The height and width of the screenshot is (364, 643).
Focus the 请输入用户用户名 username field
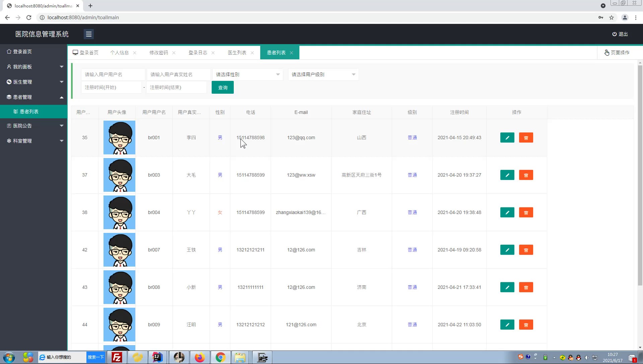click(113, 75)
